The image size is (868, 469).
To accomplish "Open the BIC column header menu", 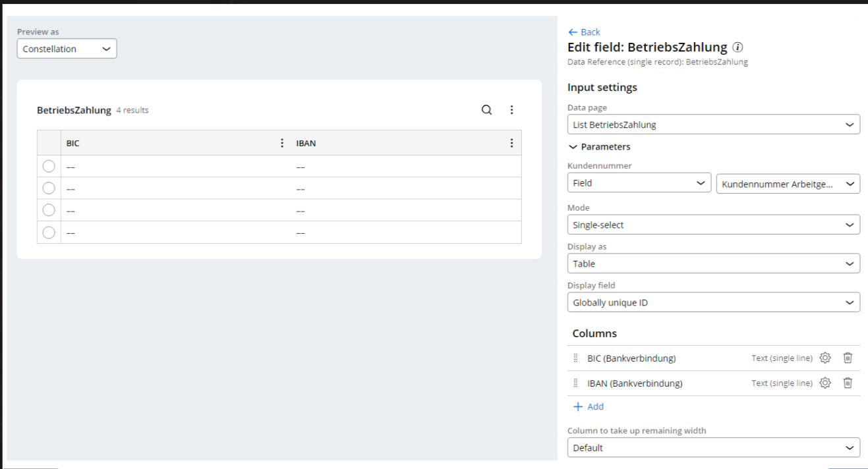I will pyautogui.click(x=282, y=143).
